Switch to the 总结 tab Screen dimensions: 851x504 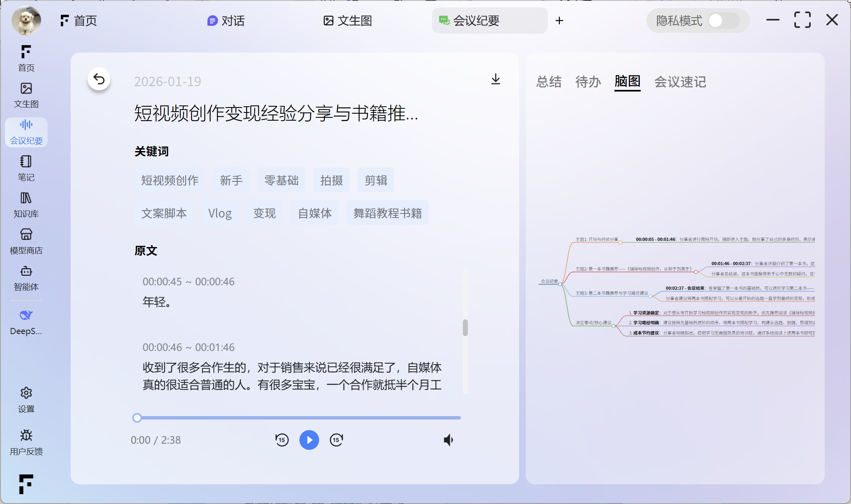coord(549,82)
